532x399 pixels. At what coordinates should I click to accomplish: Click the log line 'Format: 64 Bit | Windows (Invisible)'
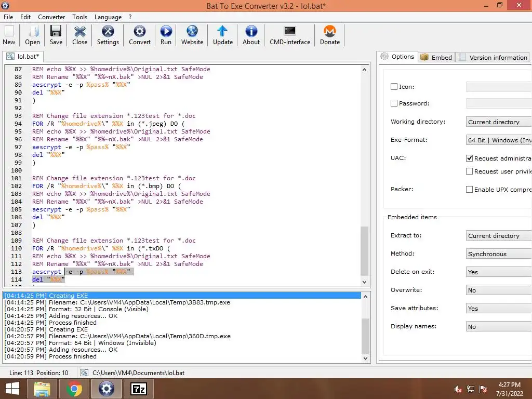[x=182, y=343]
